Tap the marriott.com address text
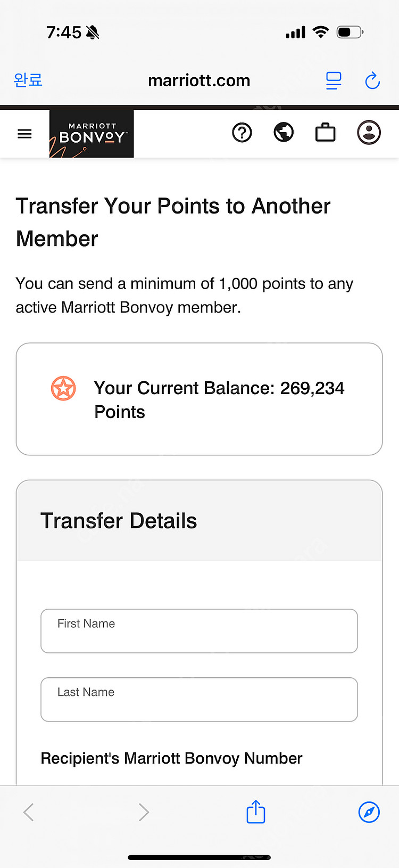Image resolution: width=399 pixels, height=868 pixels. pos(199,80)
